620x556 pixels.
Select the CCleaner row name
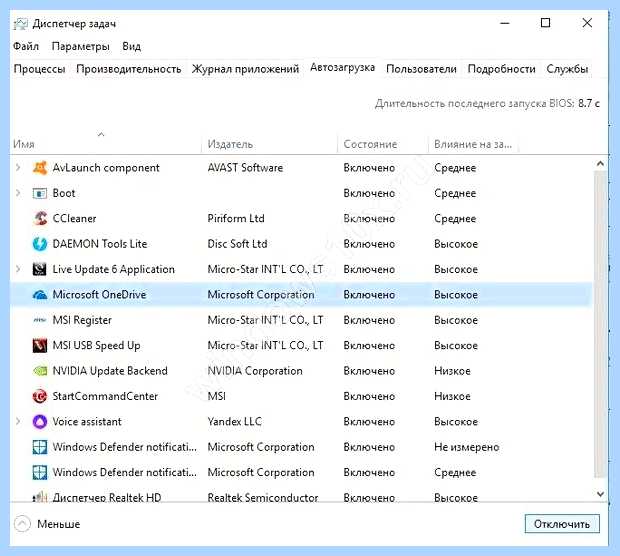(74, 219)
